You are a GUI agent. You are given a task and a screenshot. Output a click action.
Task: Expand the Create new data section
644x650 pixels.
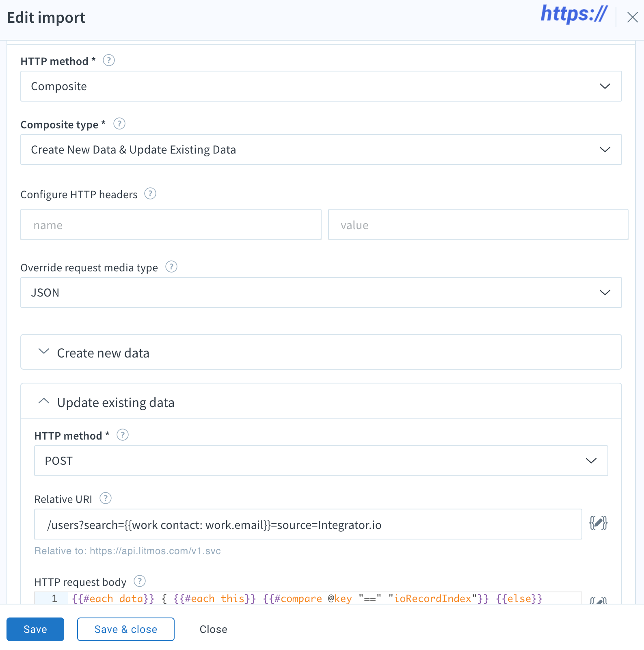coord(321,352)
